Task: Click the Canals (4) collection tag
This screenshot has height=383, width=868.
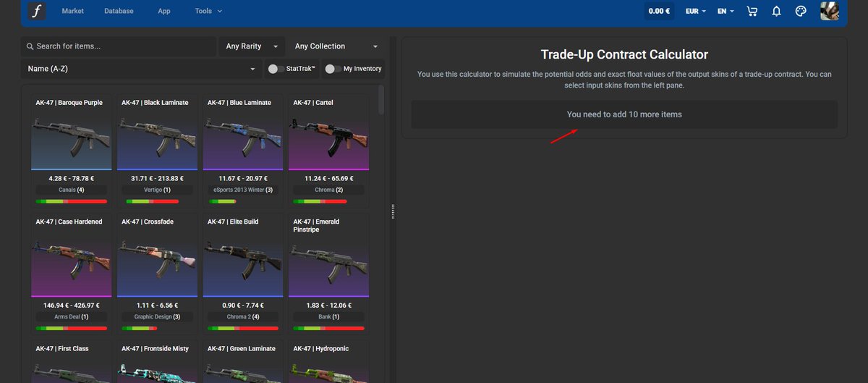Action: (x=72, y=190)
